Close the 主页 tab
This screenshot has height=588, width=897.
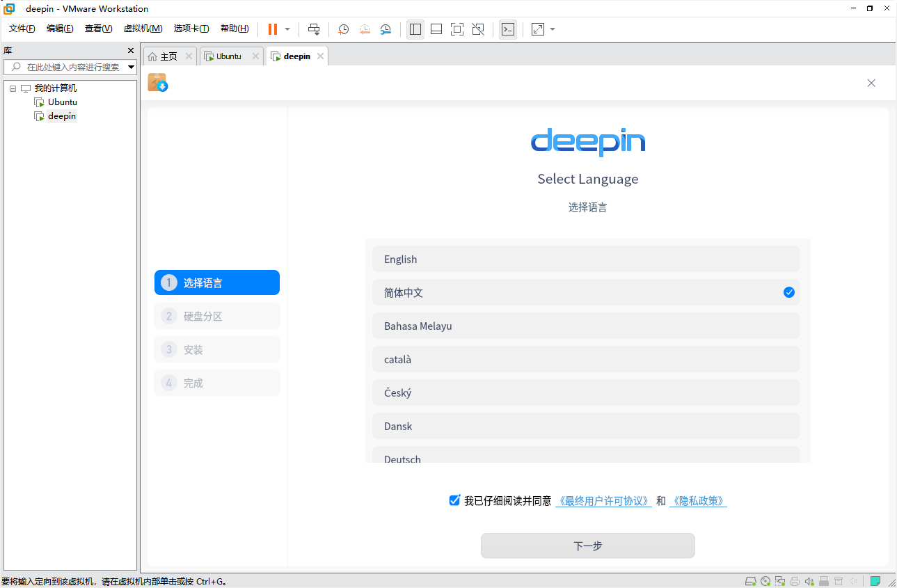[x=189, y=56]
